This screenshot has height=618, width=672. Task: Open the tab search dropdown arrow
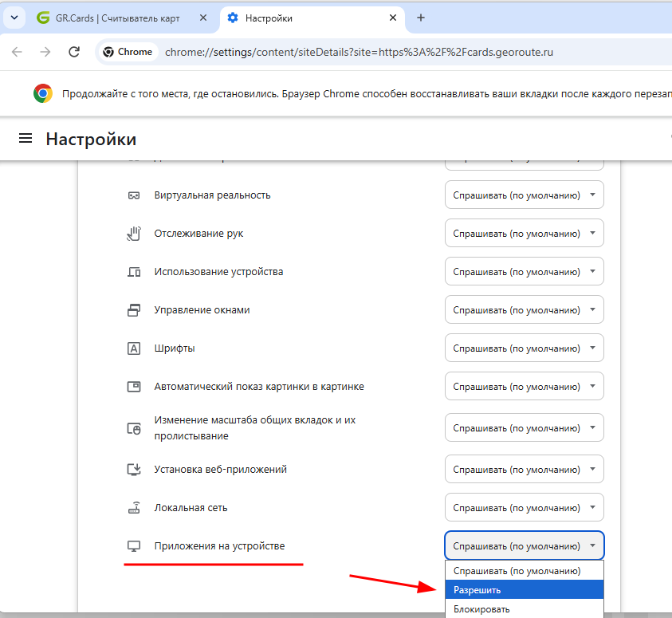[x=14, y=18]
